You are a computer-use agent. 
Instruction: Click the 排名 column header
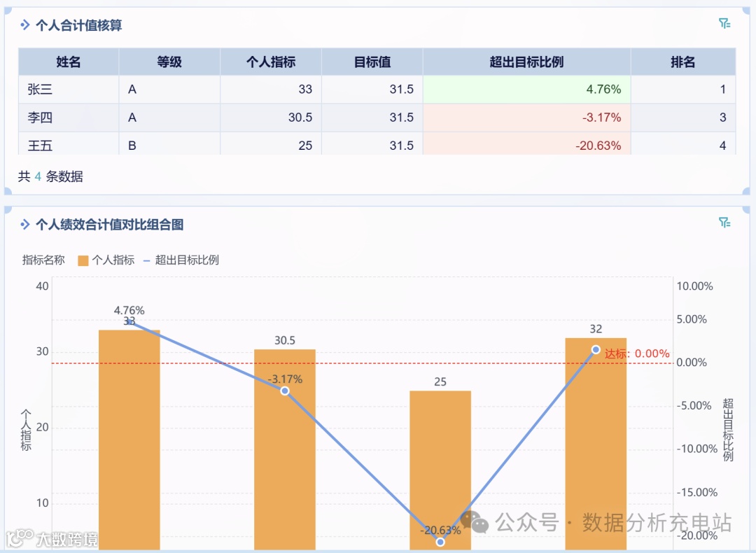682,62
